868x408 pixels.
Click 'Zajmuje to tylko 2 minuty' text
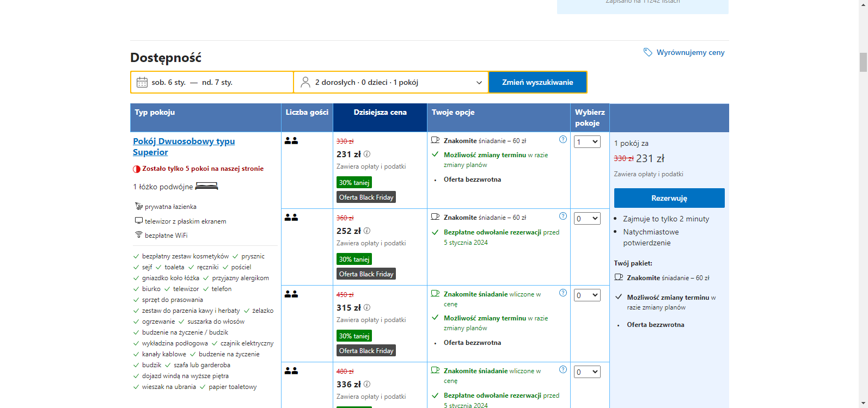pyautogui.click(x=666, y=219)
